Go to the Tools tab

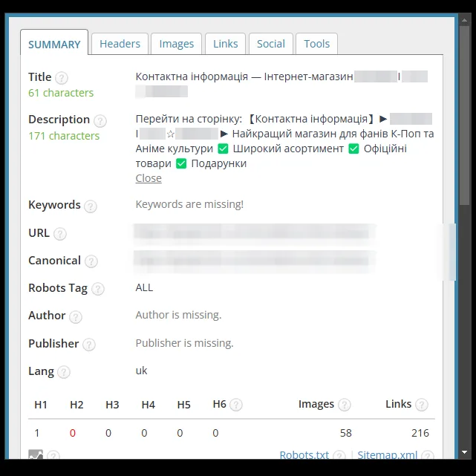pyautogui.click(x=316, y=44)
